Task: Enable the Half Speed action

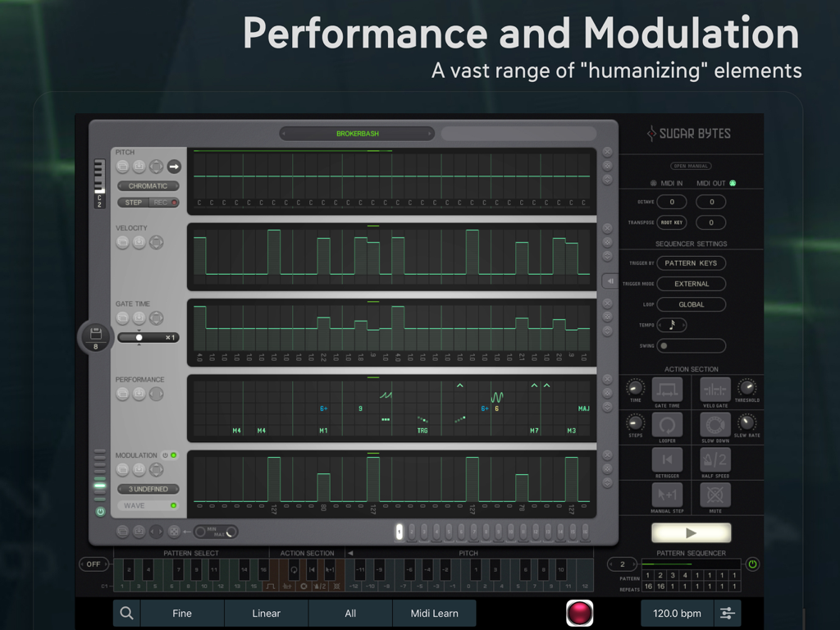Action: 715,459
